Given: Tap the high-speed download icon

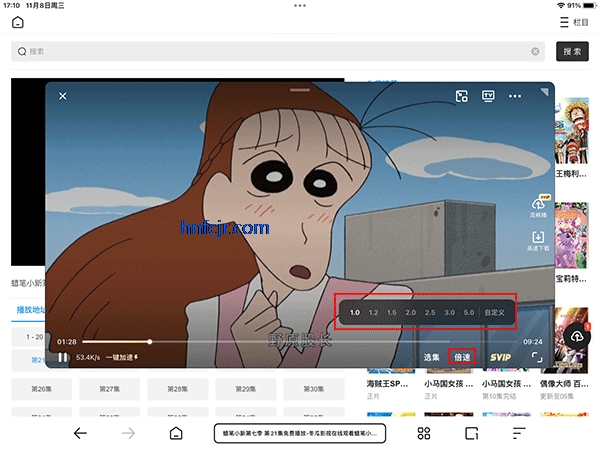Looking at the screenshot, I should click(538, 240).
